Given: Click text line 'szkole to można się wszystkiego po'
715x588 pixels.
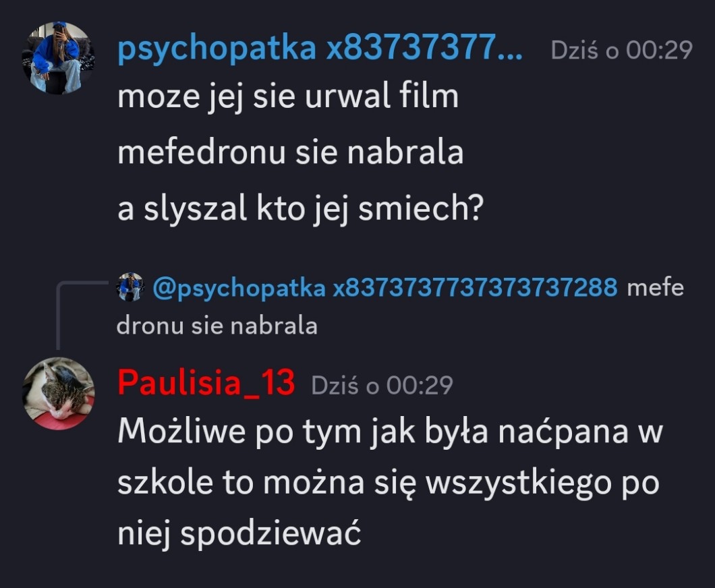Looking at the screenshot, I should coord(389,483).
